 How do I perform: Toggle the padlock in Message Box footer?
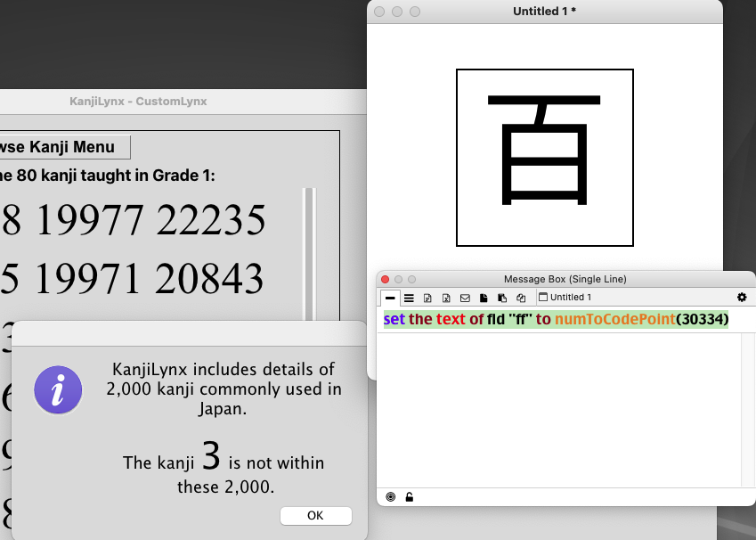click(410, 496)
